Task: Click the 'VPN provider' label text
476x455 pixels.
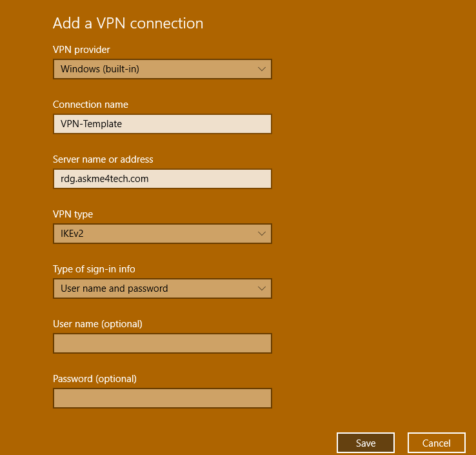Action: (81, 50)
